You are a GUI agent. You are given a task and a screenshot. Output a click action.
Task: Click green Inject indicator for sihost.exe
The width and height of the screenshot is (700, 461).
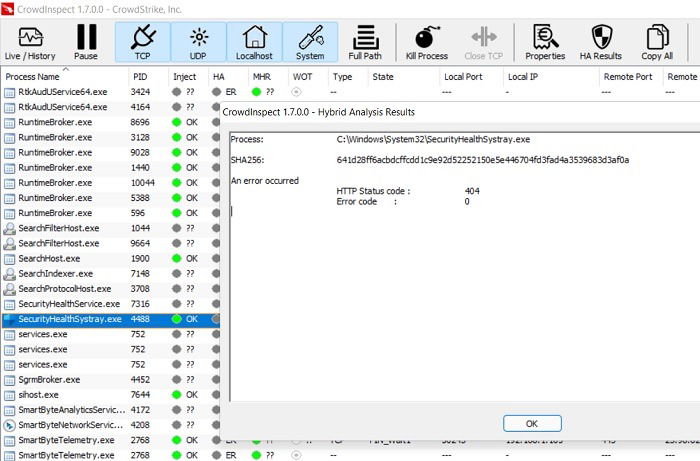[x=177, y=395]
